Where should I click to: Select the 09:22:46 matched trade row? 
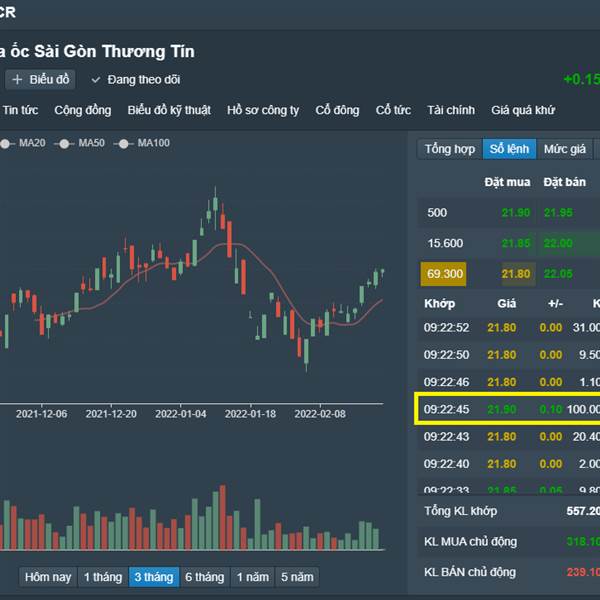[x=509, y=382]
